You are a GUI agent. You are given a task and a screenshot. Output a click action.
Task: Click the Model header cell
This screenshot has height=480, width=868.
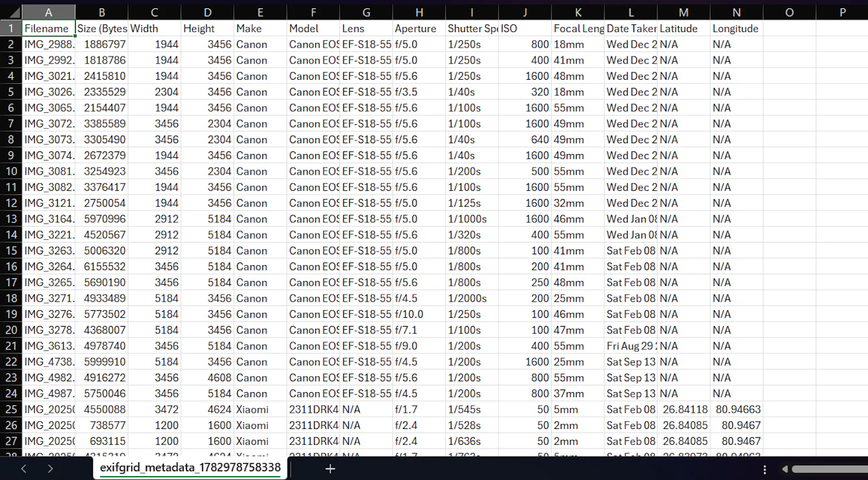313,28
